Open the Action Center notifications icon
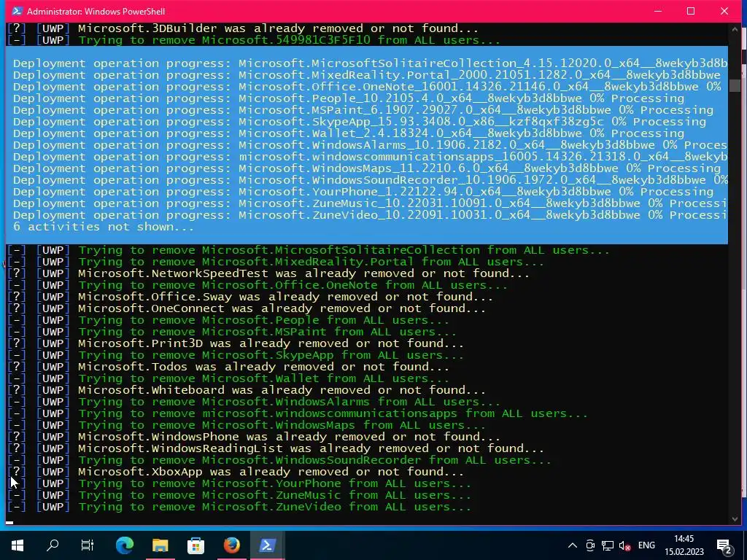The width and height of the screenshot is (747, 560). [724, 546]
